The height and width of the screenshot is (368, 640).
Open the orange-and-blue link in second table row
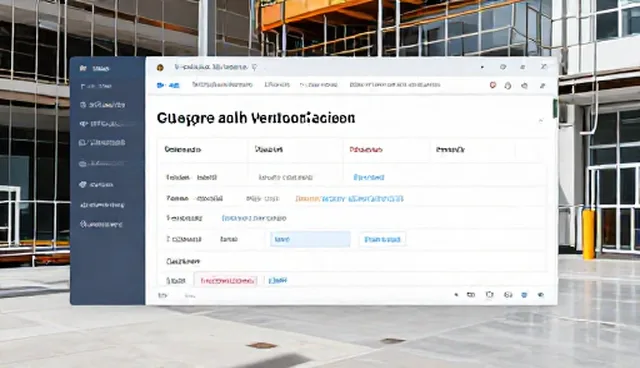tap(349, 199)
